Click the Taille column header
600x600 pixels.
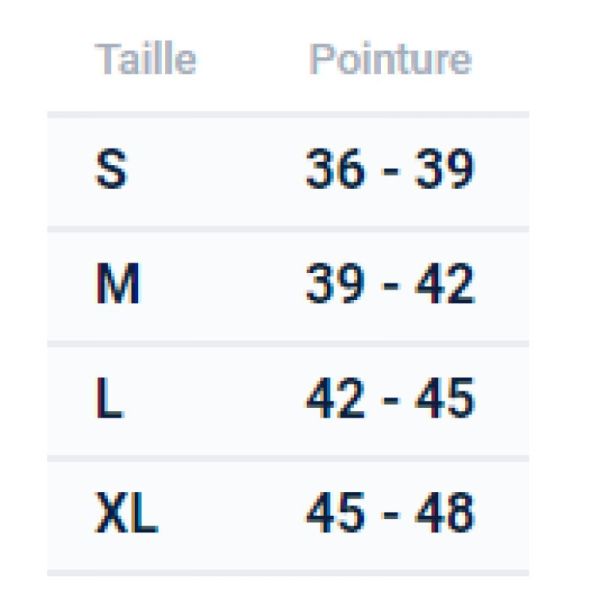point(145,59)
